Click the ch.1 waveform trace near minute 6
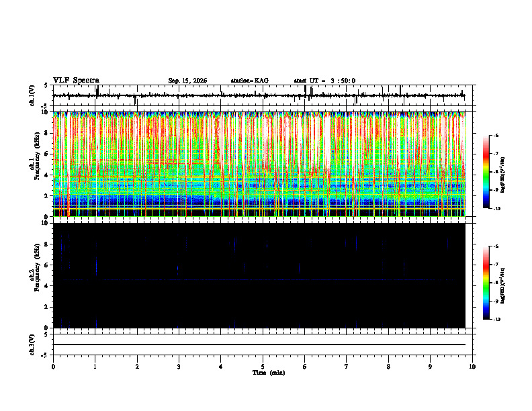Image resolution: width=532 pixels, height=411 pixels. coord(305,95)
